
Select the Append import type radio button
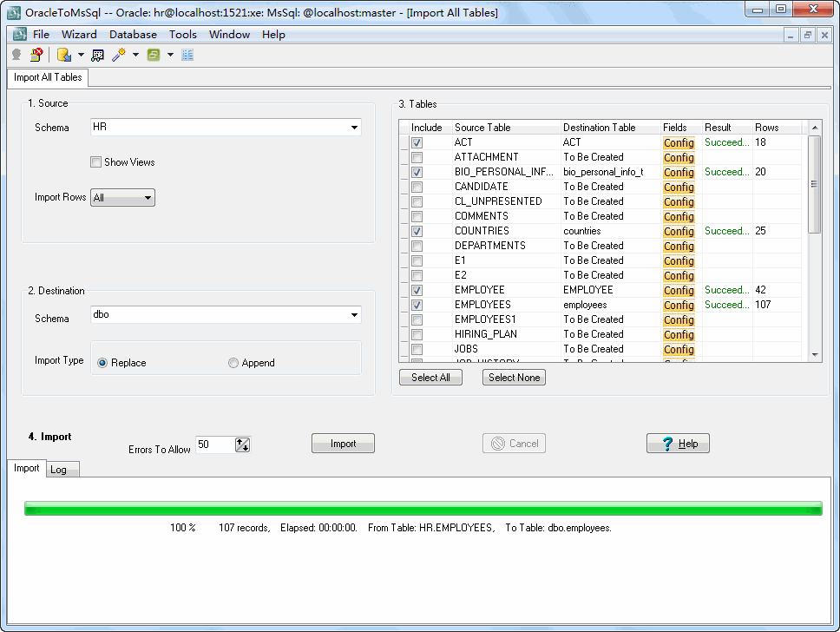click(232, 362)
